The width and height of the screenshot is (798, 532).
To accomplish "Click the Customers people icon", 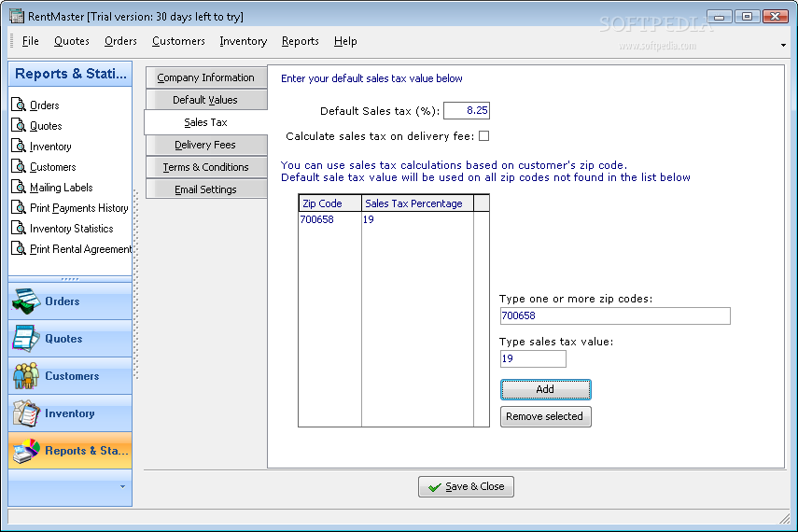I will coord(26,376).
